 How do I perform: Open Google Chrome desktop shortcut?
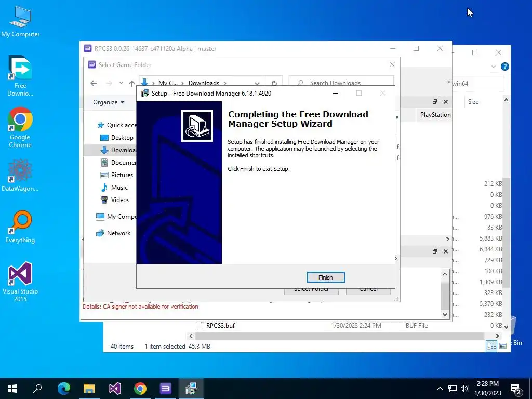click(20, 127)
